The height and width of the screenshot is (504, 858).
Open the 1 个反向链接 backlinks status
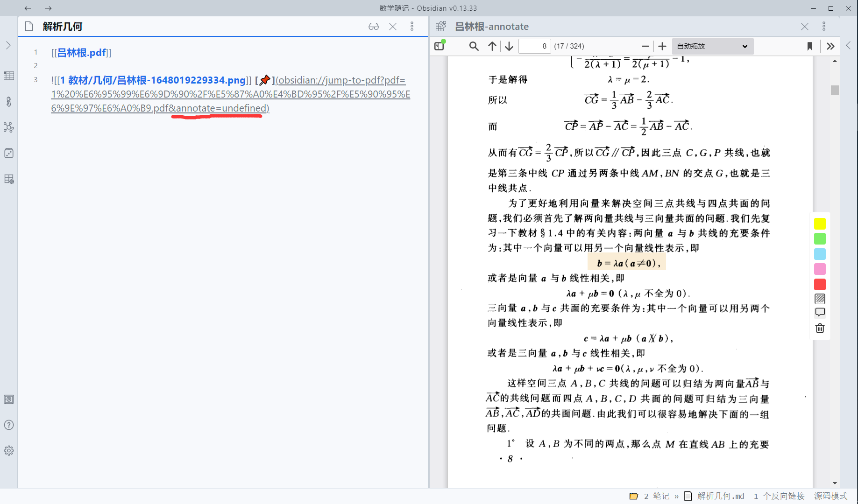coord(779,496)
